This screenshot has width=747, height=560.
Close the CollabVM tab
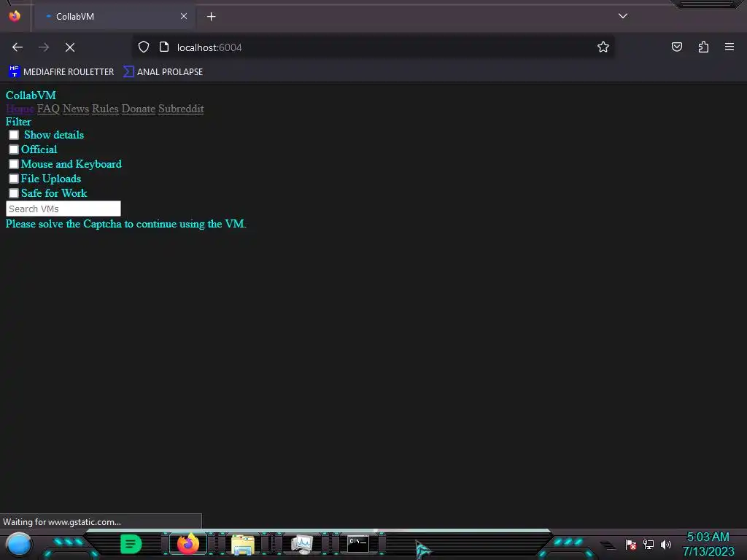tap(183, 16)
